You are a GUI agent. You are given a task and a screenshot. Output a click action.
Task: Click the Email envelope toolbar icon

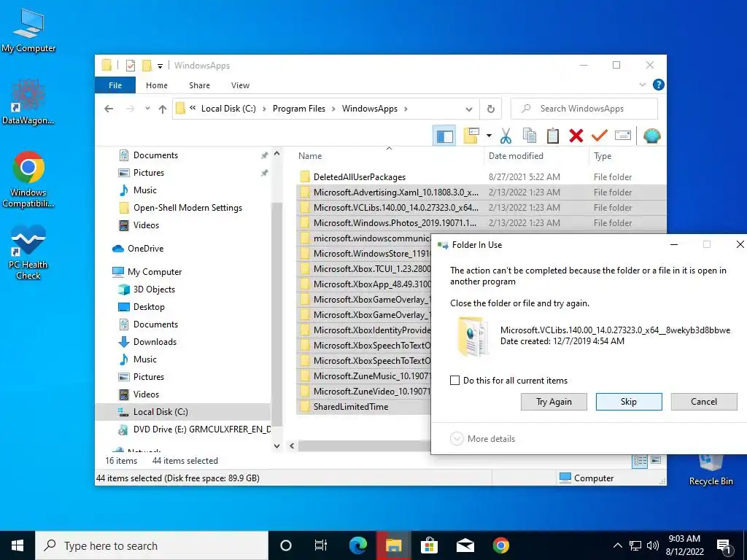pos(623,136)
